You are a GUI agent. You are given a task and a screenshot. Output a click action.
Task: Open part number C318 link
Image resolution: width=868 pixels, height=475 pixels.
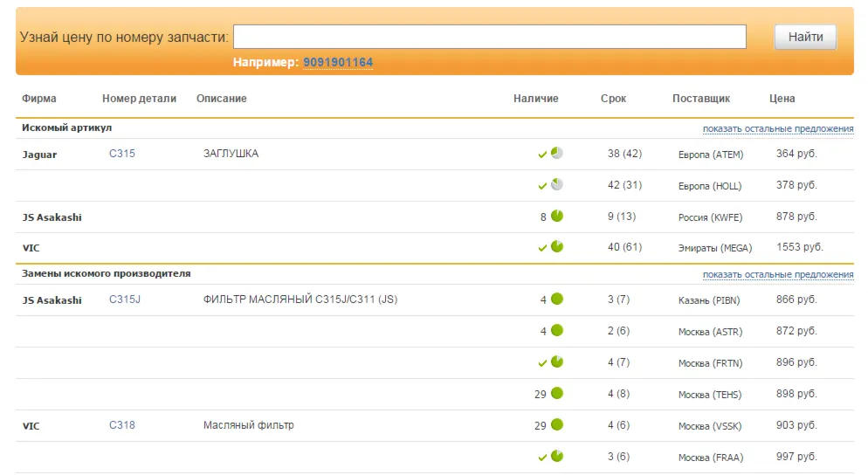121,425
